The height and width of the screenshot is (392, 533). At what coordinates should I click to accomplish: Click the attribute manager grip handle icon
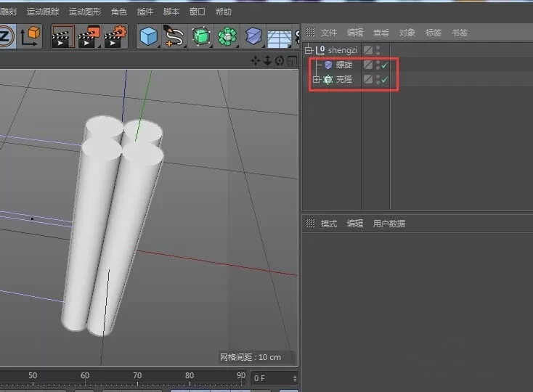(310, 223)
